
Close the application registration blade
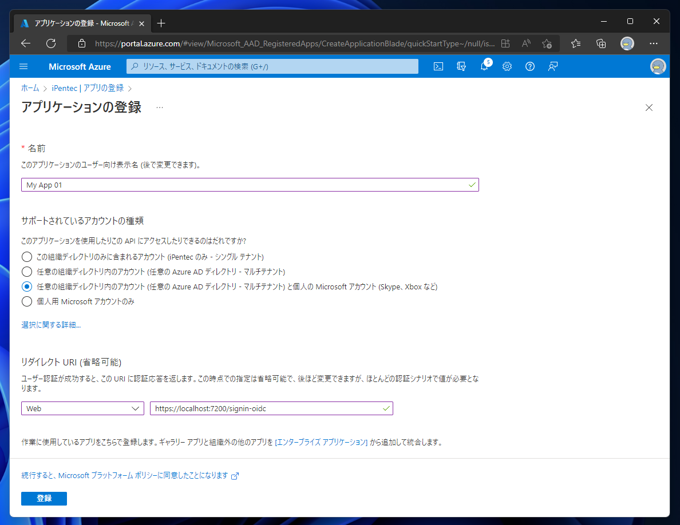tap(649, 108)
